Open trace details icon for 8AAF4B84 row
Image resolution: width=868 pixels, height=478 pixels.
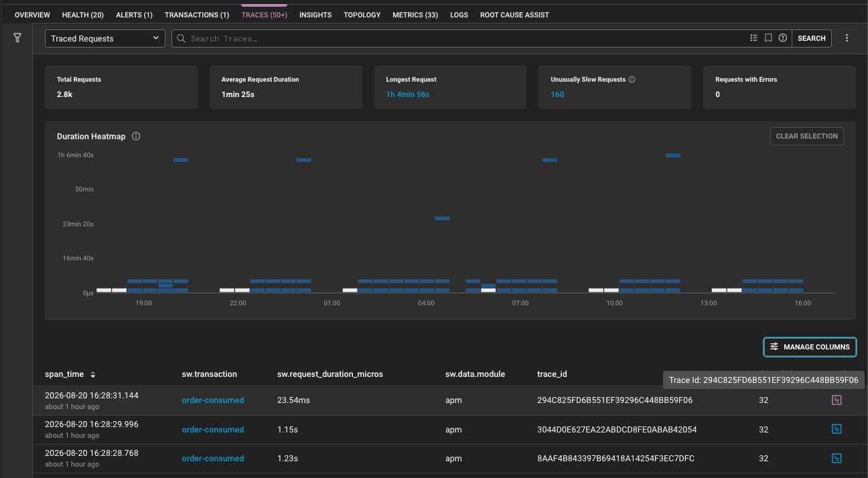(837, 459)
